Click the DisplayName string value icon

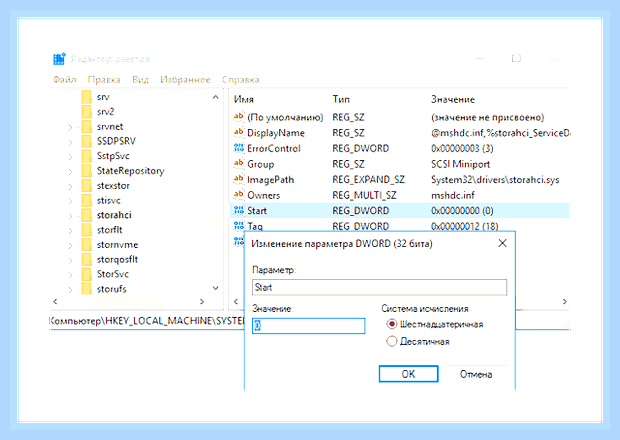point(238,132)
